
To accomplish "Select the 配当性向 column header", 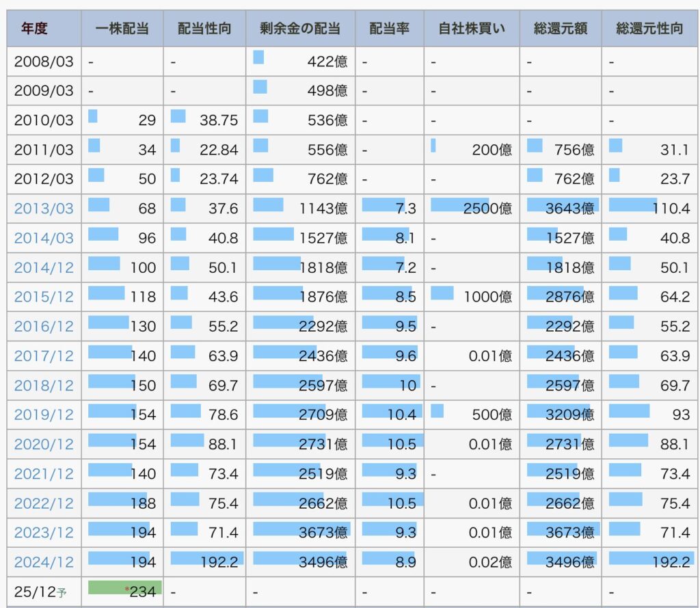I will pyautogui.click(x=204, y=29).
